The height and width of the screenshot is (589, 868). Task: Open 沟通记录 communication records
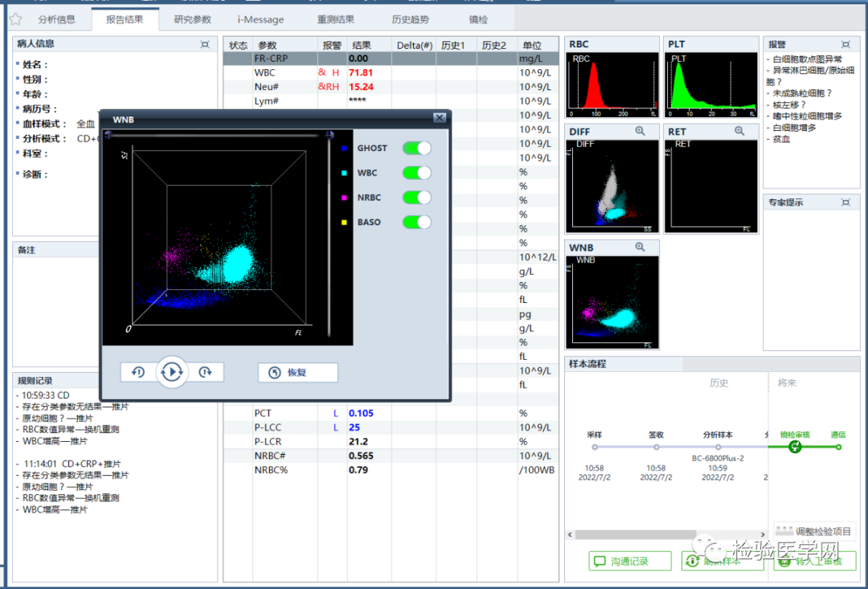tap(629, 562)
